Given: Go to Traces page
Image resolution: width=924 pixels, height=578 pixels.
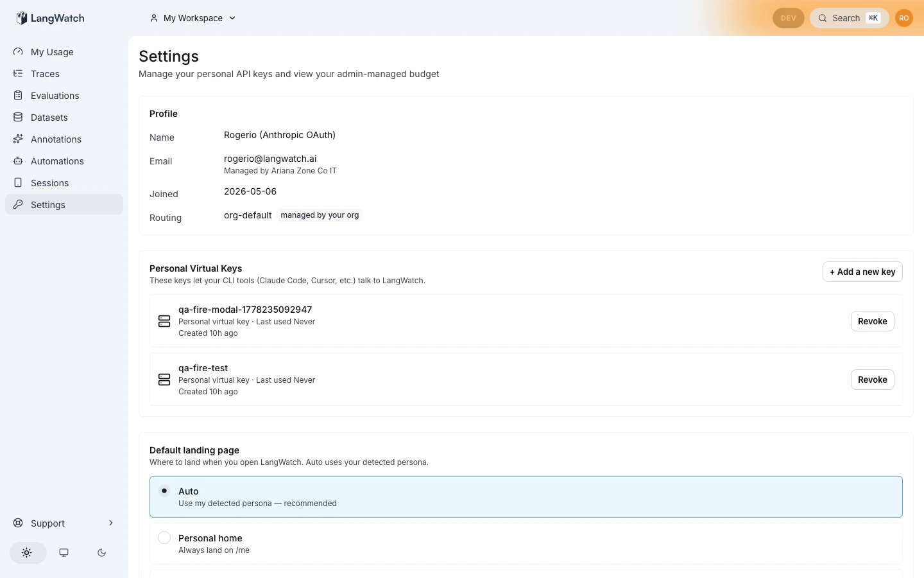Looking at the screenshot, I should click(x=64, y=74).
